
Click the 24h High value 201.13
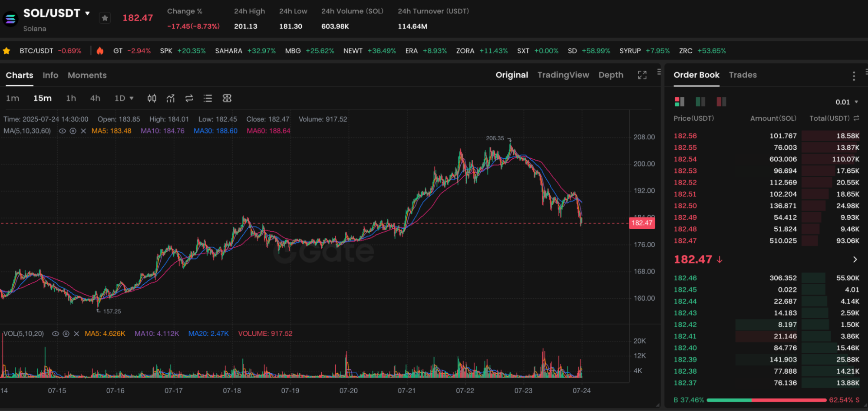(x=246, y=26)
